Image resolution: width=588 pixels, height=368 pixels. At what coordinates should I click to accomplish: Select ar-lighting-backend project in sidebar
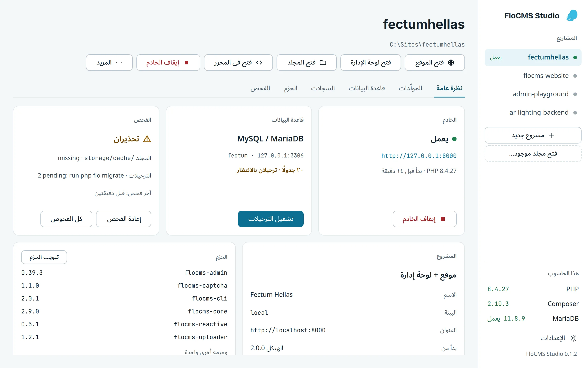533,112
